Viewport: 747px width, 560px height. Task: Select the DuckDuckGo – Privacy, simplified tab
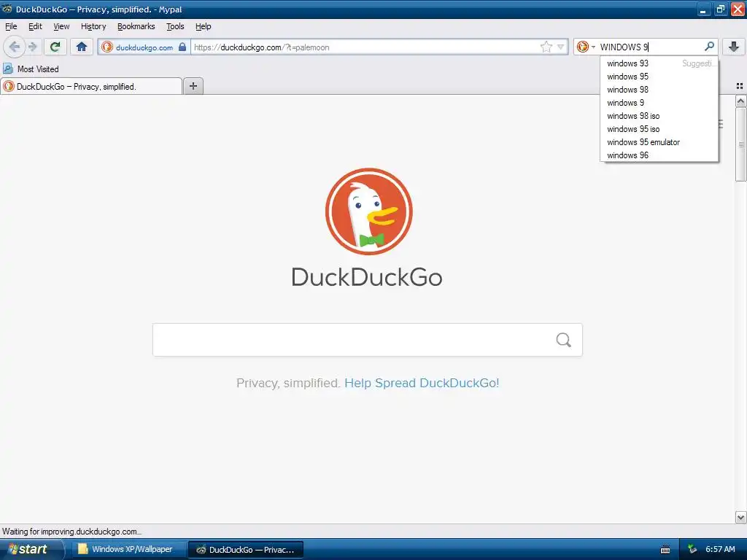point(91,86)
